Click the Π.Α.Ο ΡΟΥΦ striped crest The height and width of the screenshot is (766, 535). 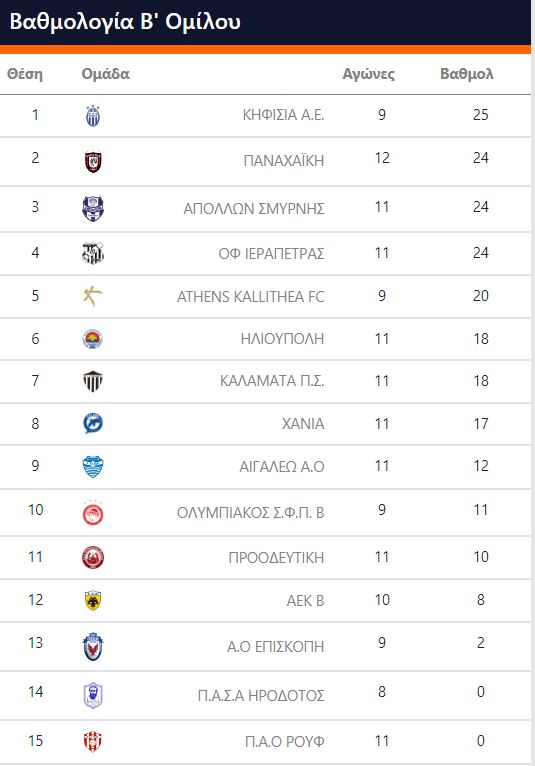(93, 742)
